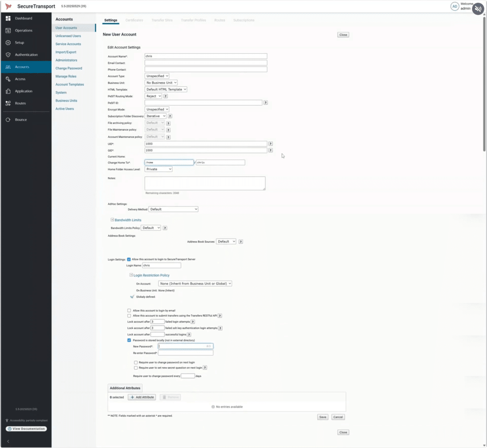Click the Bounce power icon

coord(8,119)
